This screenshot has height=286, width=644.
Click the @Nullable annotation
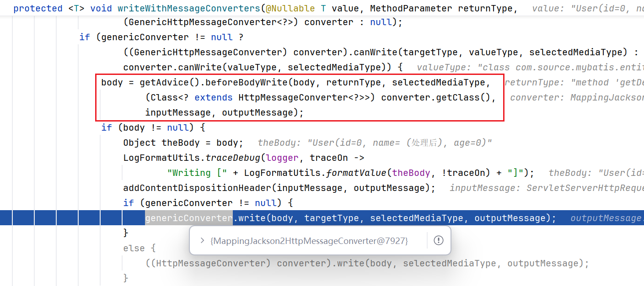point(290,8)
